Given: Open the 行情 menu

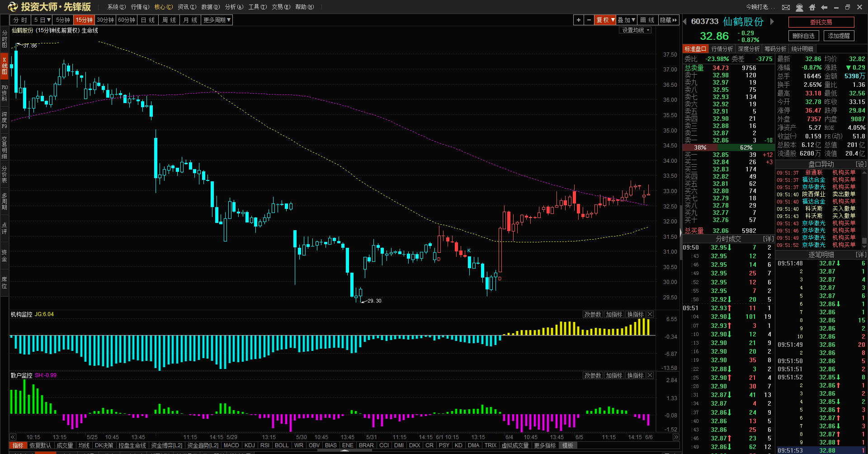Looking at the screenshot, I should pyautogui.click(x=140, y=7).
